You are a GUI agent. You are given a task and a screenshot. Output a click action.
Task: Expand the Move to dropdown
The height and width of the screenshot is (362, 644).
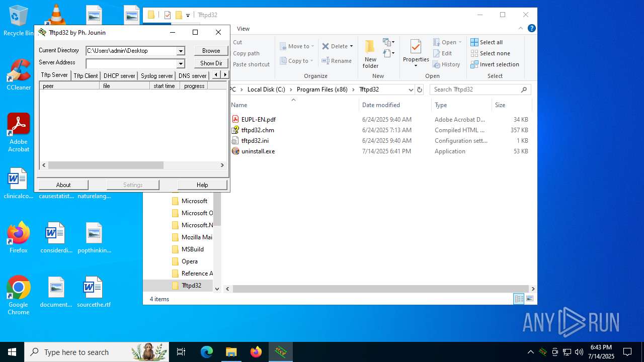click(x=312, y=46)
